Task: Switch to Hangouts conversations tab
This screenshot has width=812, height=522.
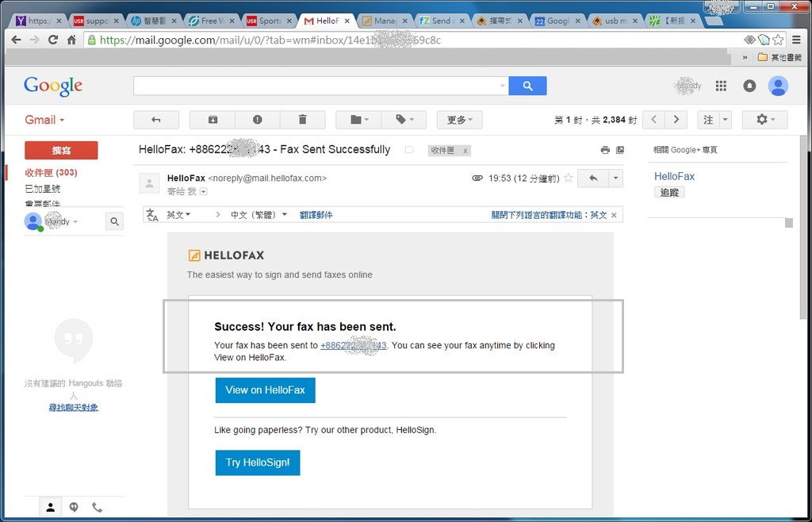Action: [74, 508]
